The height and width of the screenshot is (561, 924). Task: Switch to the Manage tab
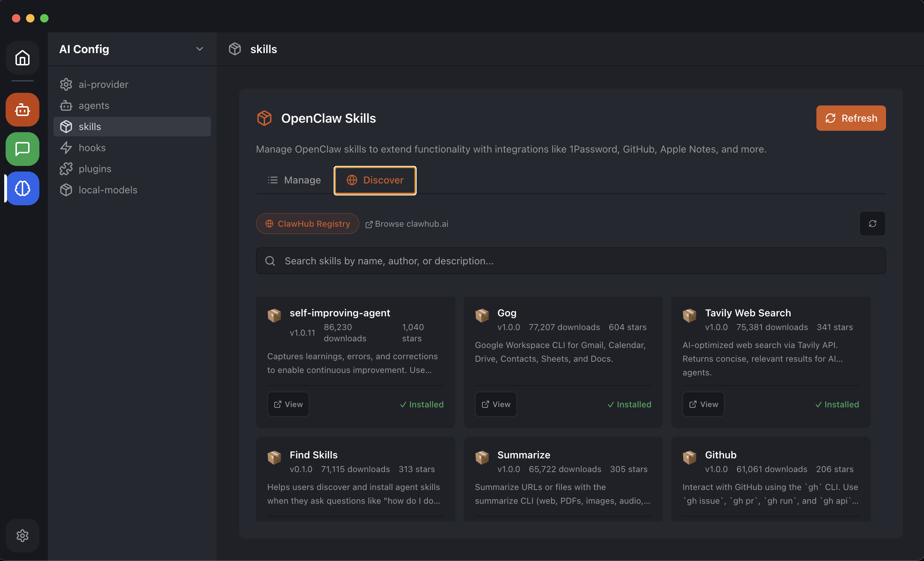click(294, 180)
